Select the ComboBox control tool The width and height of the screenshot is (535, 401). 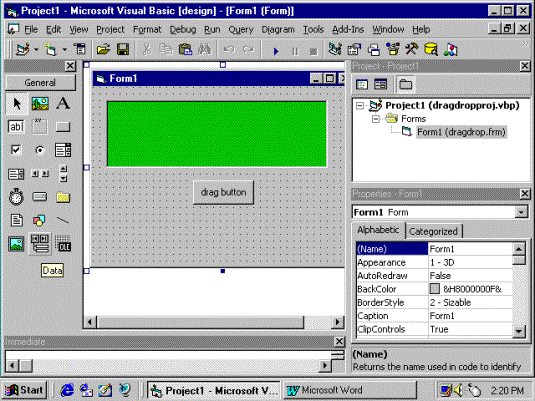coord(63,150)
